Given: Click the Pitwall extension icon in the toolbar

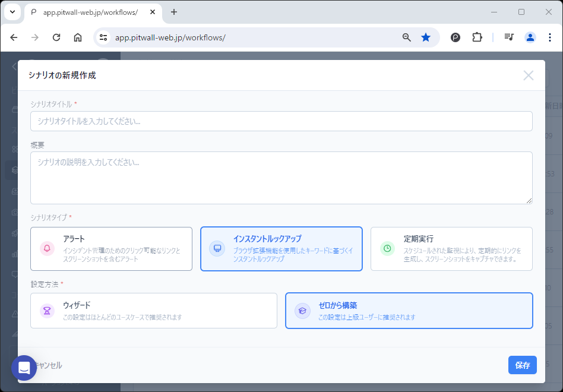Looking at the screenshot, I should tap(455, 37).
